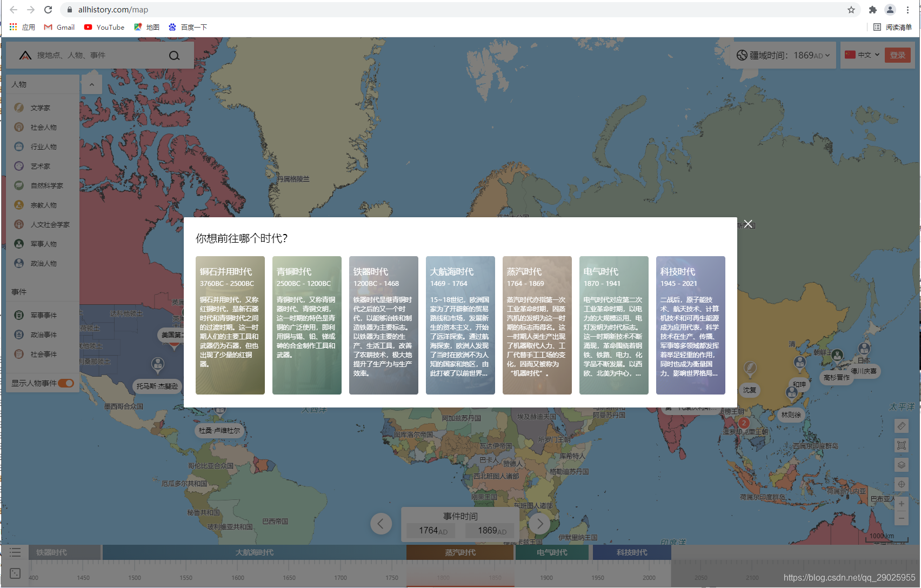Viewport: 921px width, 588px height.
Task: Toggle the 军事人物 filter
Action: (x=42, y=244)
